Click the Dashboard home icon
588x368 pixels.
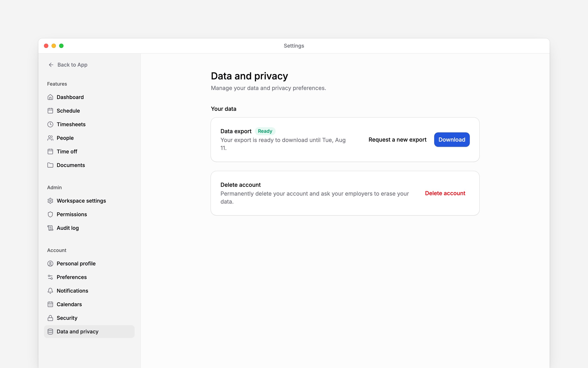[x=50, y=97]
